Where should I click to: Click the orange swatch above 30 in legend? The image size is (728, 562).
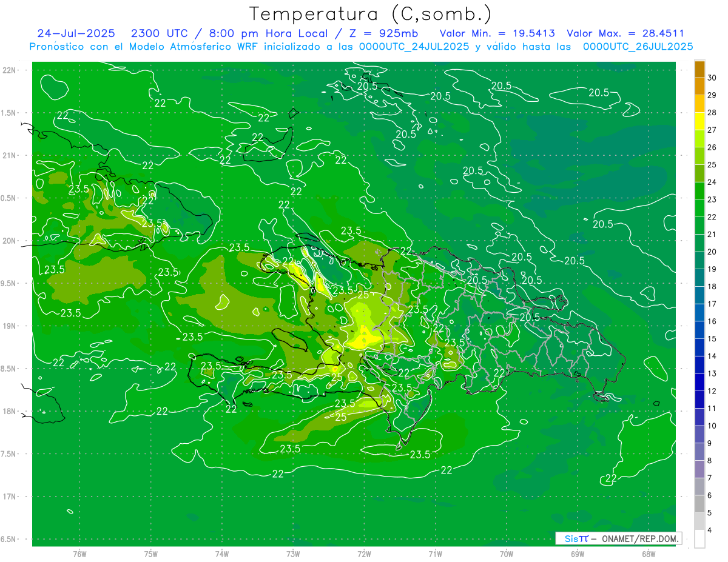point(699,69)
